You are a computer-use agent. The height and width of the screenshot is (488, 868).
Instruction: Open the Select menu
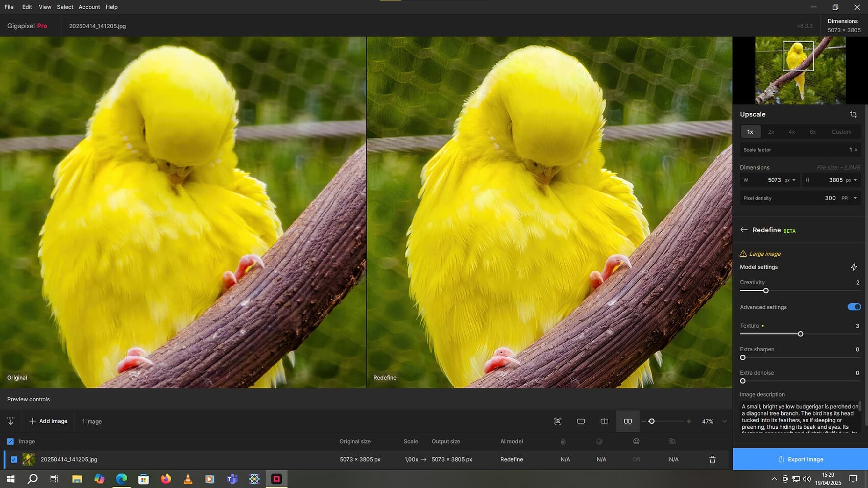[65, 7]
